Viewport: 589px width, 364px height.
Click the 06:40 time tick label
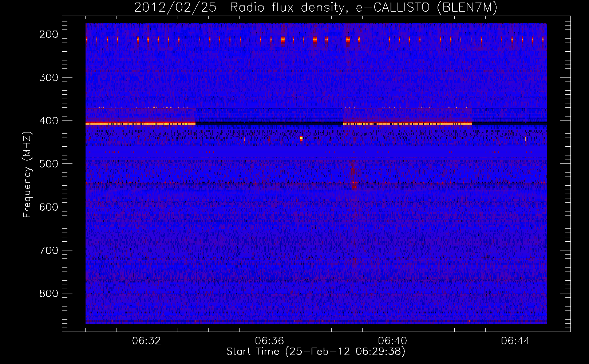tap(393, 341)
